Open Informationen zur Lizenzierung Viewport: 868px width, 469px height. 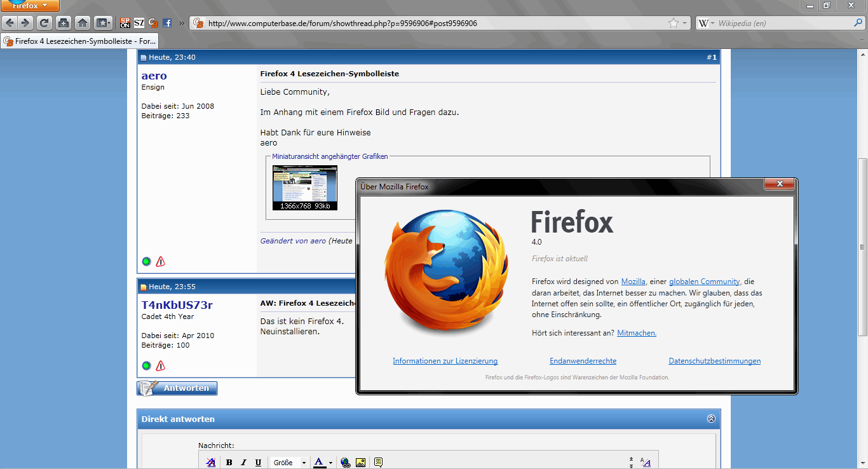pos(445,361)
